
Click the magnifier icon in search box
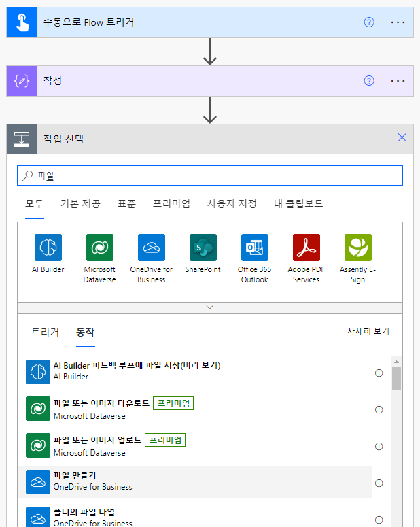[x=28, y=175]
